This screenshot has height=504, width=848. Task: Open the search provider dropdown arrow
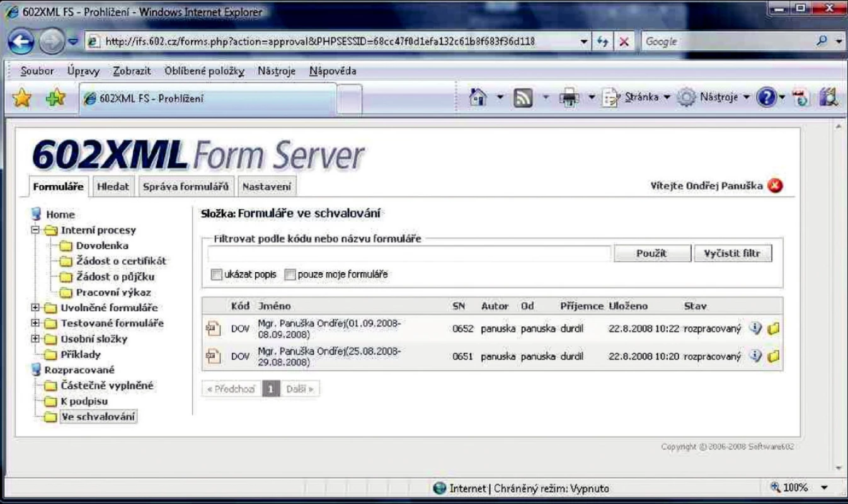839,42
